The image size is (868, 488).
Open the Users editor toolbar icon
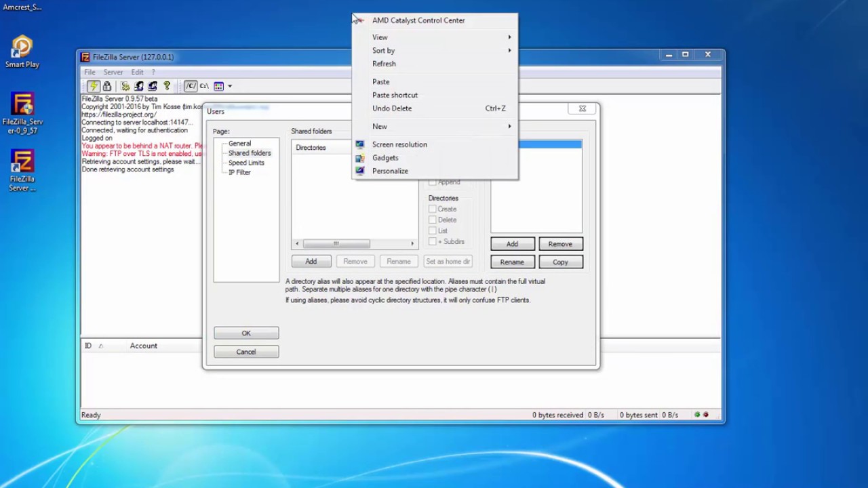(139, 86)
